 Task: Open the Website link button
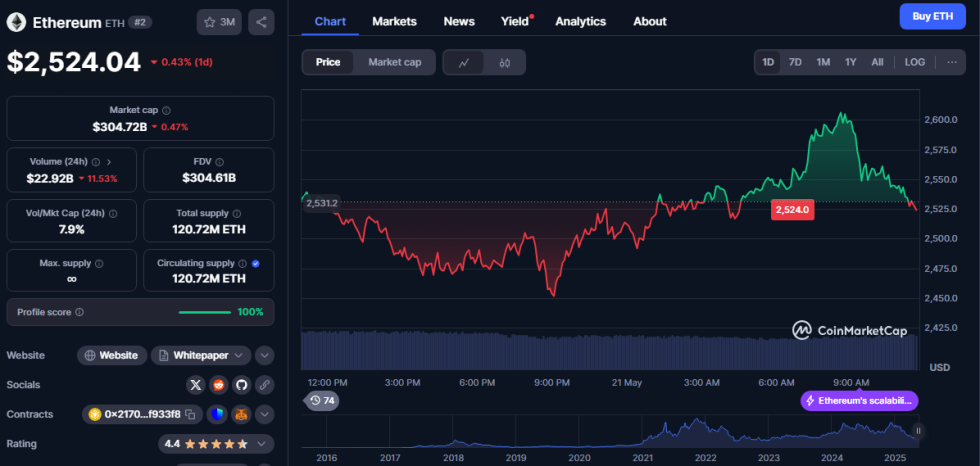[x=112, y=355]
